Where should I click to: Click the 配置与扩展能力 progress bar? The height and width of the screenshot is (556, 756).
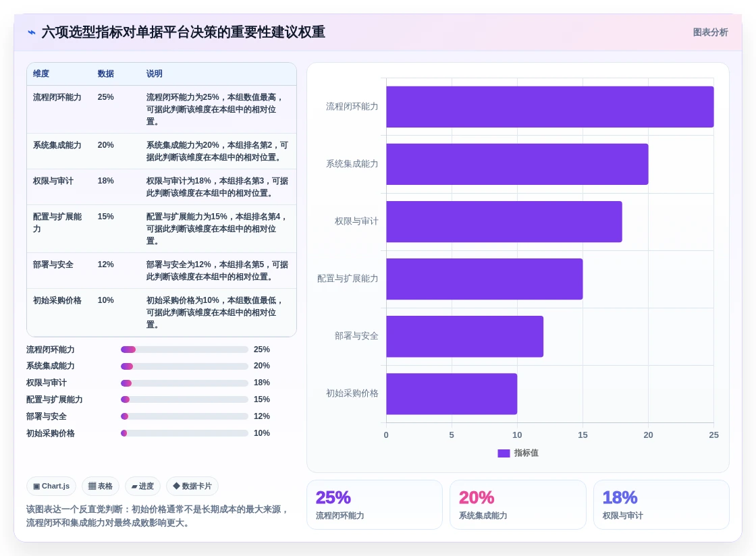pyautogui.click(x=184, y=399)
